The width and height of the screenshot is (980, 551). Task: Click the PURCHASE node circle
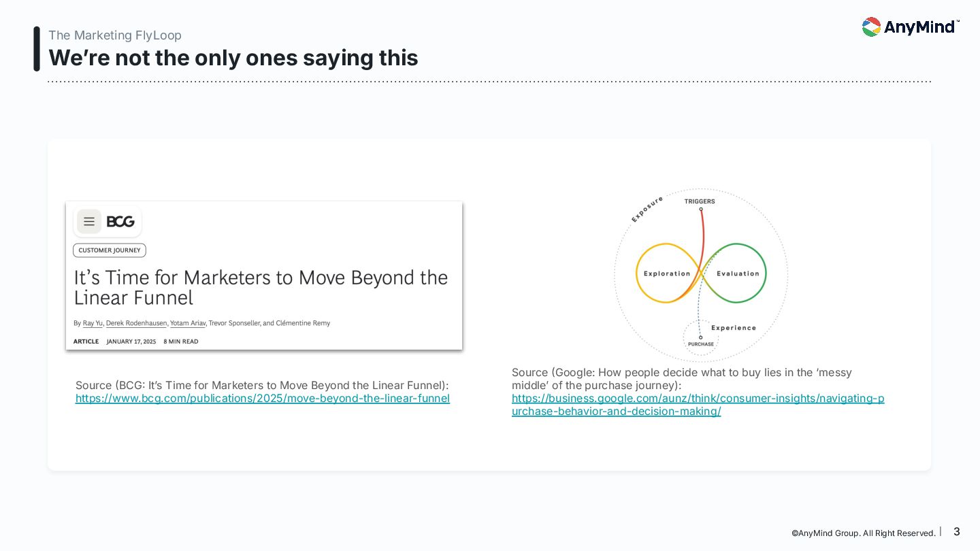point(700,337)
